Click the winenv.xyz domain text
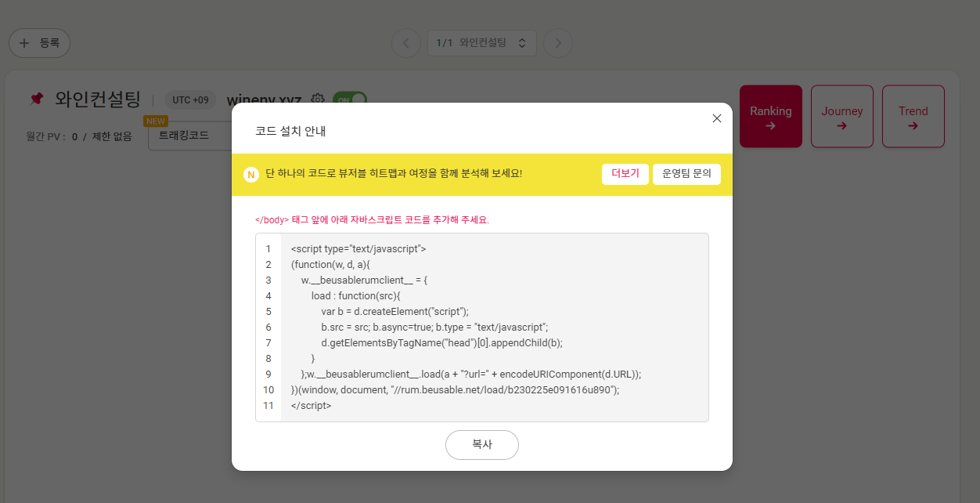The image size is (980, 503). (x=264, y=100)
